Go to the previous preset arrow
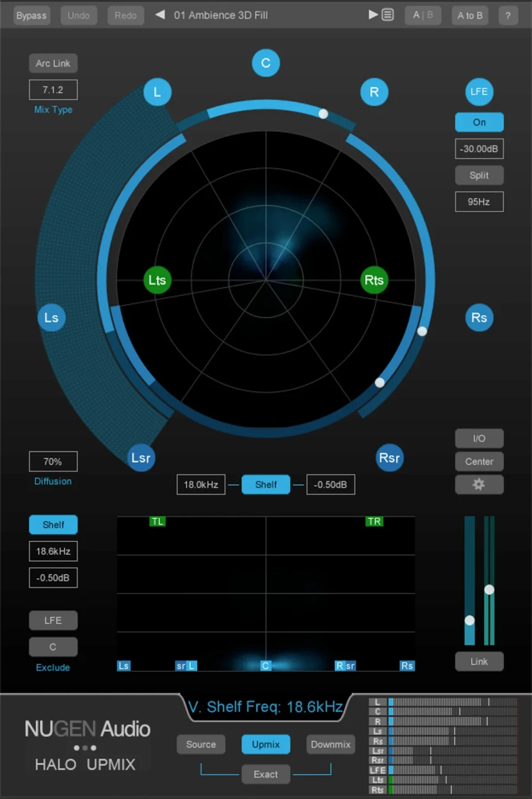 tap(160, 15)
